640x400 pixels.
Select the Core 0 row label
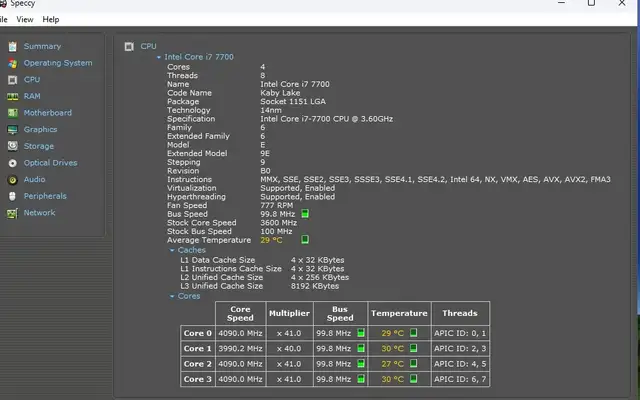(198, 333)
